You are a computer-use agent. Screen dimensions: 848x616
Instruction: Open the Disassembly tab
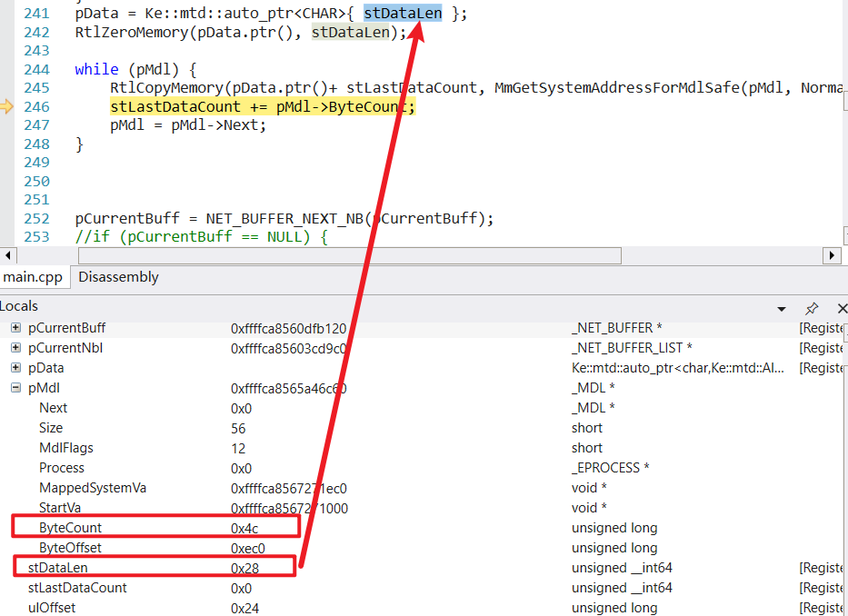[x=118, y=277]
